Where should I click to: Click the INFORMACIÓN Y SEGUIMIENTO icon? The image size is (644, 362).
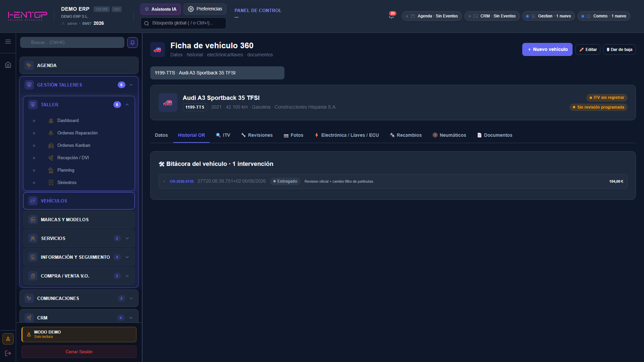point(33,257)
